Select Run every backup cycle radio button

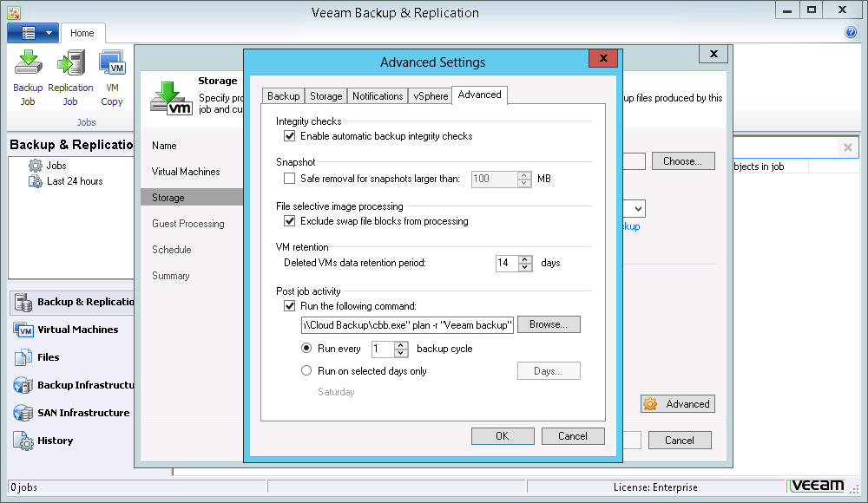[306, 348]
